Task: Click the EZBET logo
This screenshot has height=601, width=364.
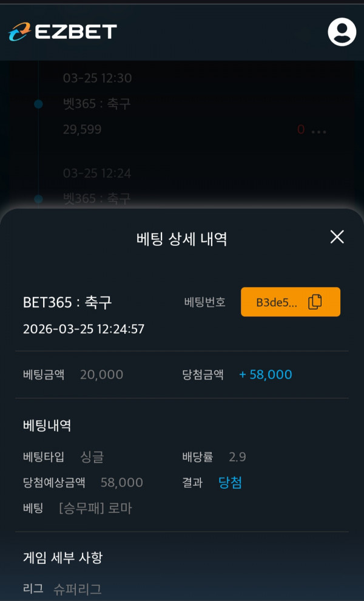Action: tap(62, 32)
